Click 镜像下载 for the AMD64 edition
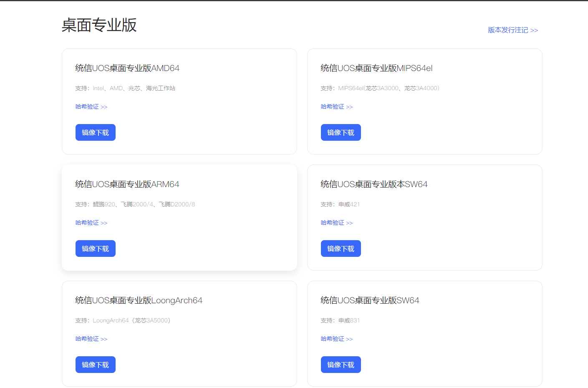The width and height of the screenshot is (588, 388). [96, 132]
